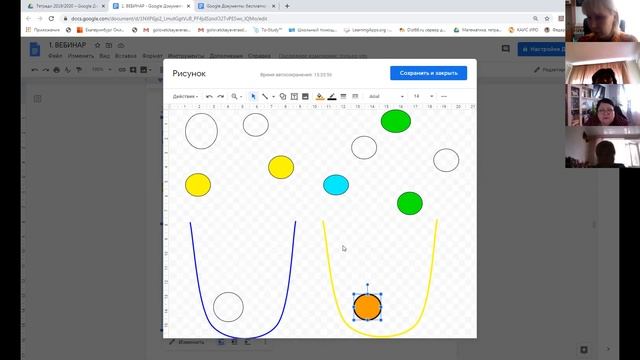
Task: Open the Инструменты menu
Action: coord(186,56)
